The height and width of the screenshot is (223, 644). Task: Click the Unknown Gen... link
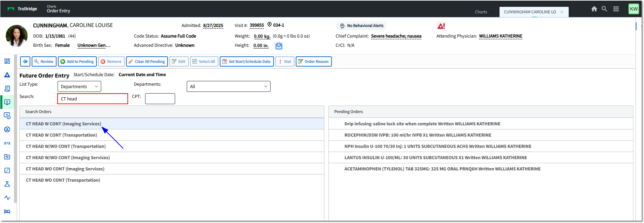pyautogui.click(x=94, y=45)
